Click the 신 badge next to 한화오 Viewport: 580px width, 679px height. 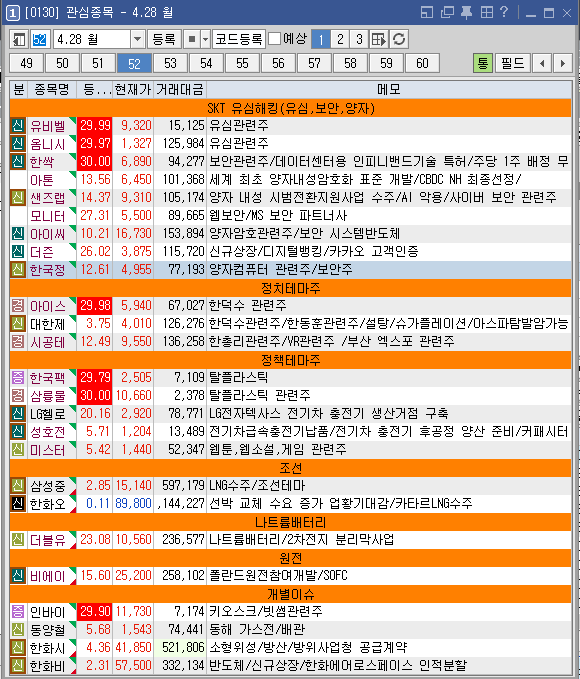[x=18, y=503]
